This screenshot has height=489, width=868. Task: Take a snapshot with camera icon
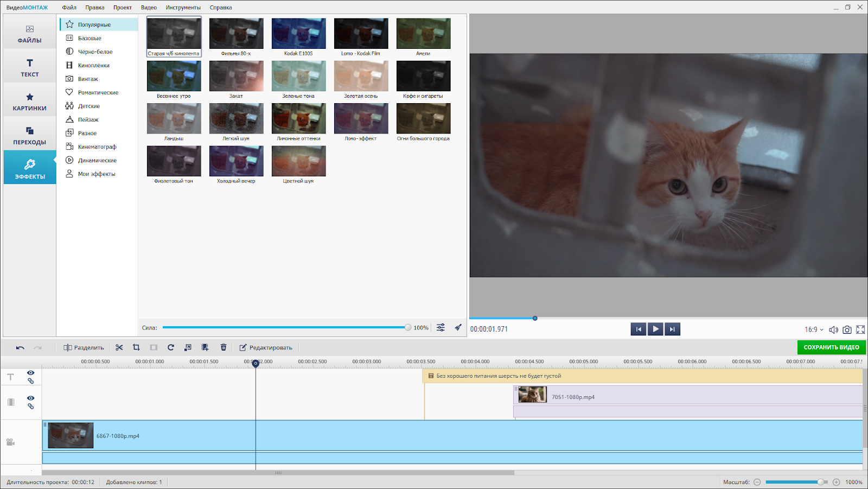847,329
